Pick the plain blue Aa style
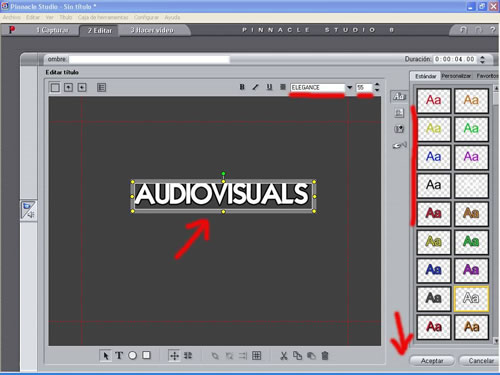This screenshot has height=375, width=500. point(434,157)
